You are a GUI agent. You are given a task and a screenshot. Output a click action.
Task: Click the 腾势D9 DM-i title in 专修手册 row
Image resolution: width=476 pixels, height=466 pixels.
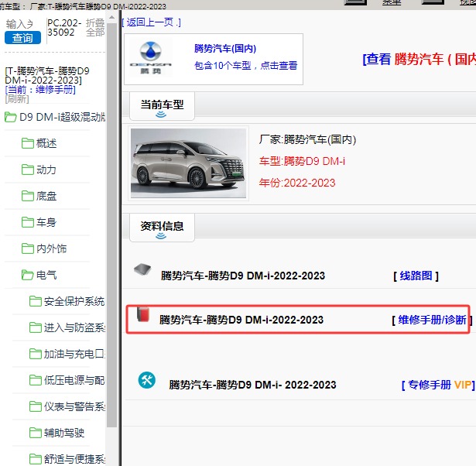(252, 385)
